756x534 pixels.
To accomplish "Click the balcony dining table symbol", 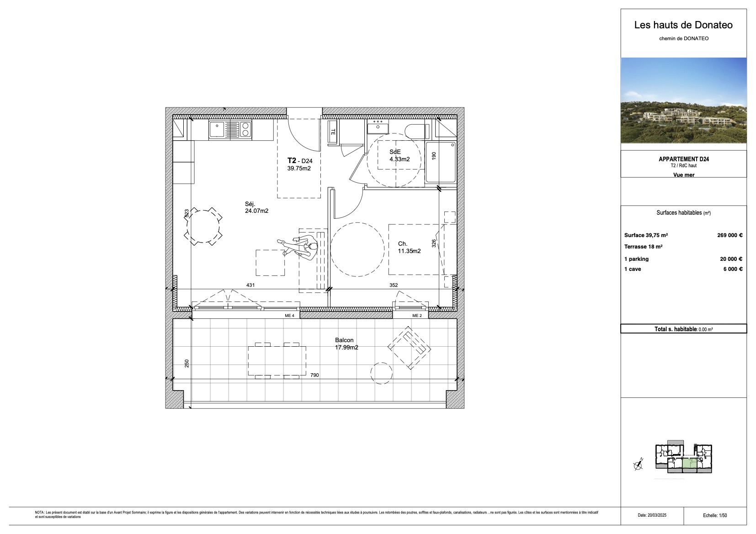I will 277,361.
